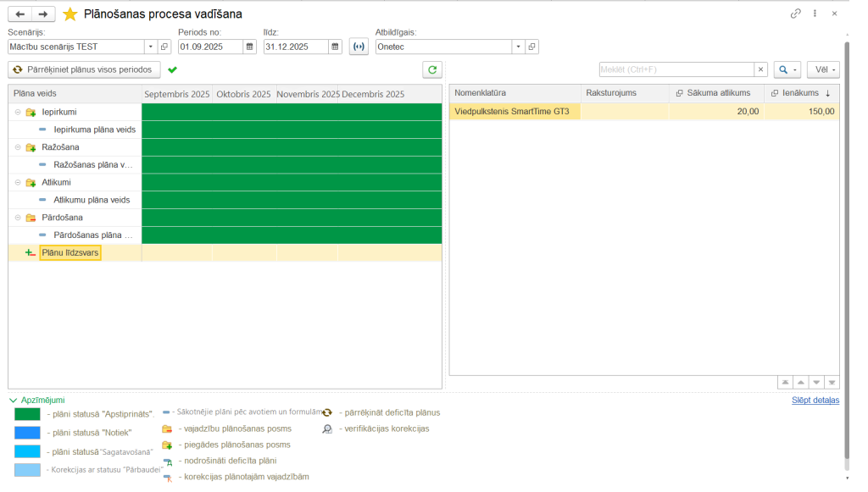Click the back navigation arrow
The height and width of the screenshot is (492, 868).
pyautogui.click(x=20, y=14)
